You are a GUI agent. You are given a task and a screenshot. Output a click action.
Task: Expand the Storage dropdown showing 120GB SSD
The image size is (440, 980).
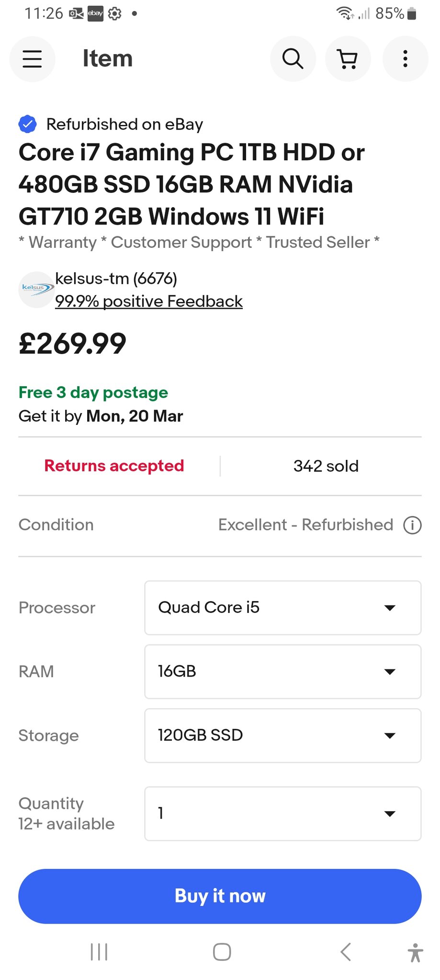pyautogui.click(x=283, y=735)
